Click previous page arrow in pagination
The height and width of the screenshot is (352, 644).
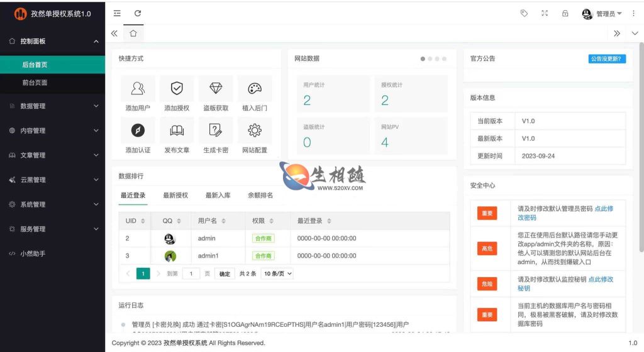[x=128, y=273]
